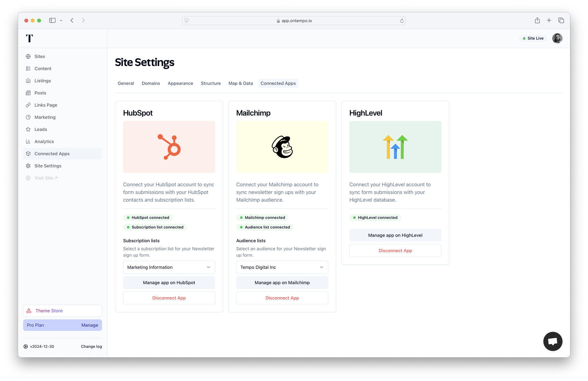Screen dimensions: 588x381
Task: Click Manage app on Mailchimp
Action: pos(282,282)
